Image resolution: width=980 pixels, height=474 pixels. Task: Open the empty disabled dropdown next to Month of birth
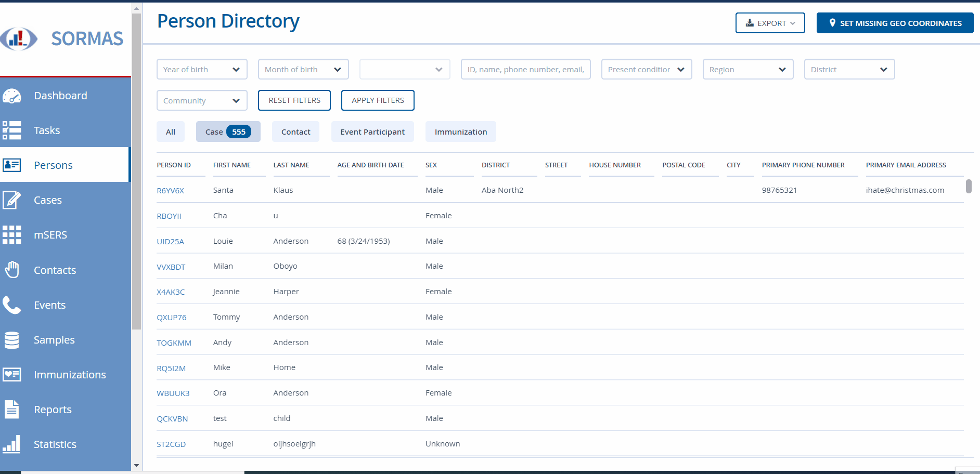tap(405, 69)
